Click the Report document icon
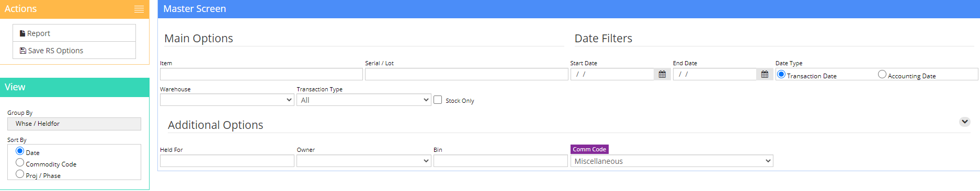The width and height of the screenshot is (980, 191). 22,33
